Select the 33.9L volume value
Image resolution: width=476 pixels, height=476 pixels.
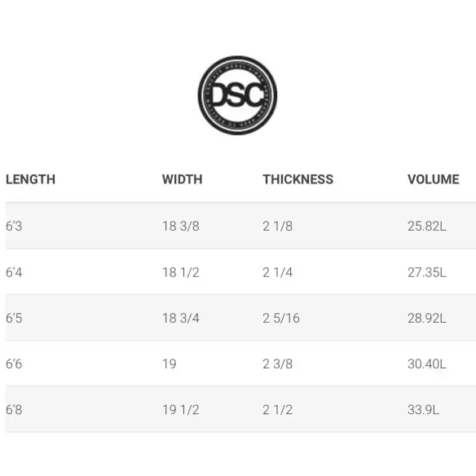[423, 409]
